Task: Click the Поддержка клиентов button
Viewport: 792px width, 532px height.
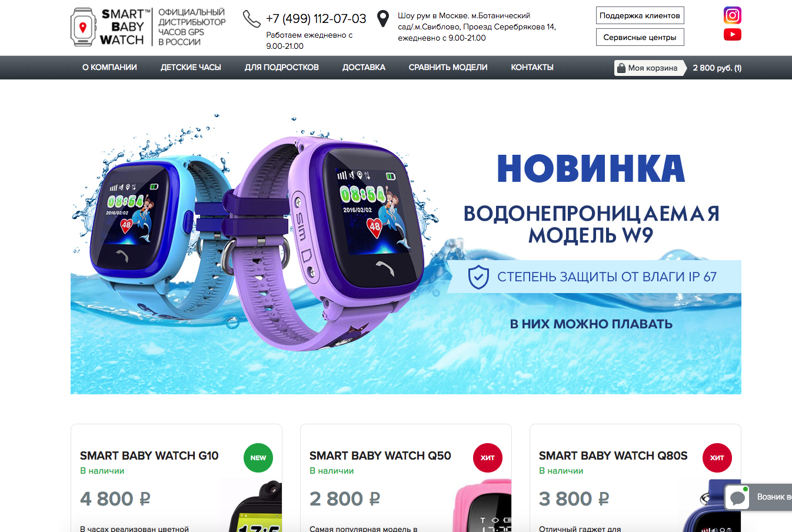Action: 640,15
